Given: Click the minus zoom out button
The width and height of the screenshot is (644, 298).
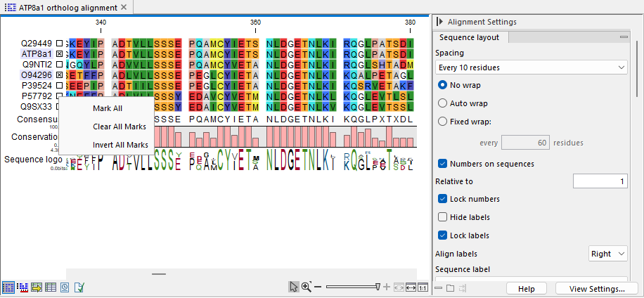Looking at the screenshot, I should 318,287.
